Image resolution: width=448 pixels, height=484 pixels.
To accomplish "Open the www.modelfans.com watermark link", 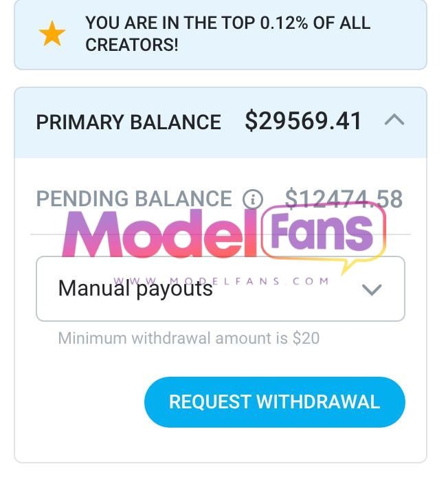I will click(221, 281).
